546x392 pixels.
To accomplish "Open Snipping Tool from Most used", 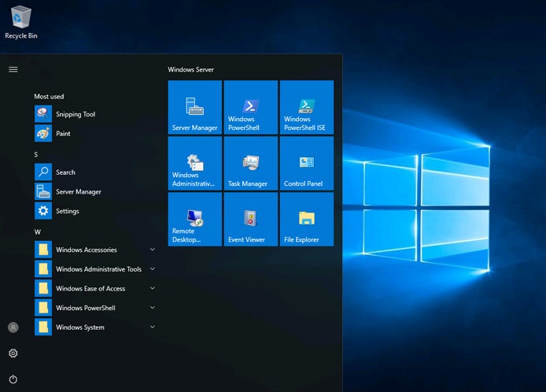I will [x=94, y=114].
